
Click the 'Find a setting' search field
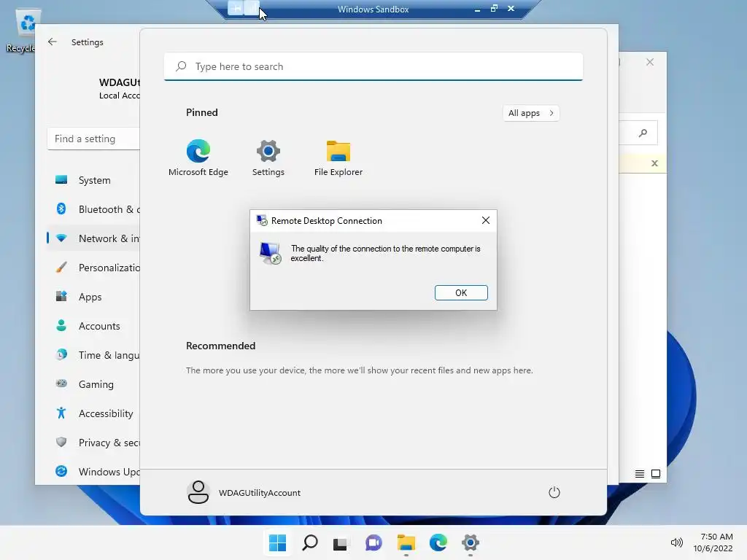[94, 139]
